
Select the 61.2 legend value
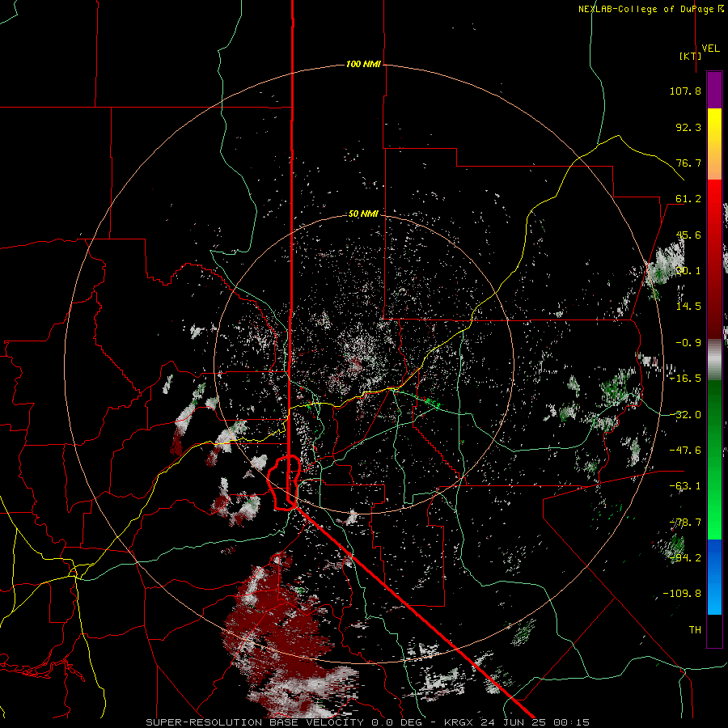688,199
